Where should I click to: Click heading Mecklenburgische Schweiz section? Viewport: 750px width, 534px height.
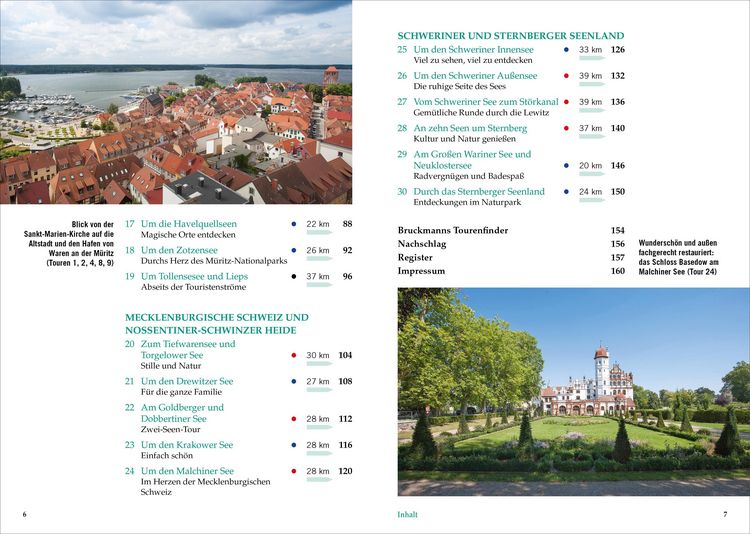point(217,323)
